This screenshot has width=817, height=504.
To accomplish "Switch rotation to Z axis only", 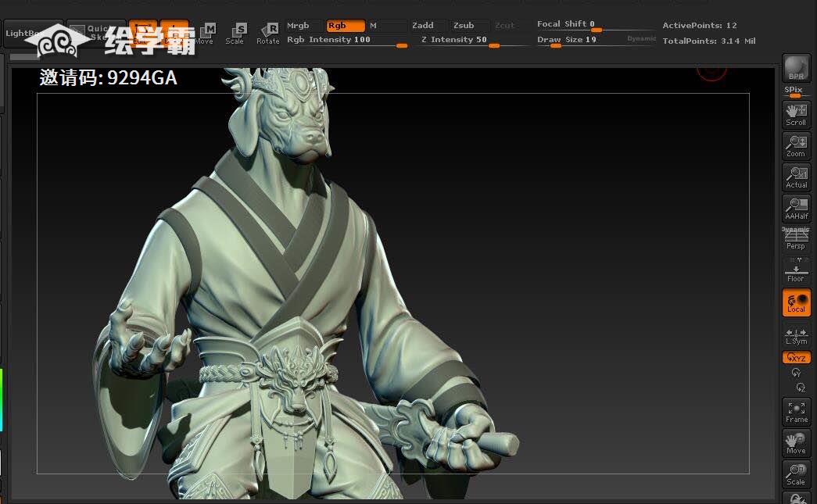I will [801, 388].
